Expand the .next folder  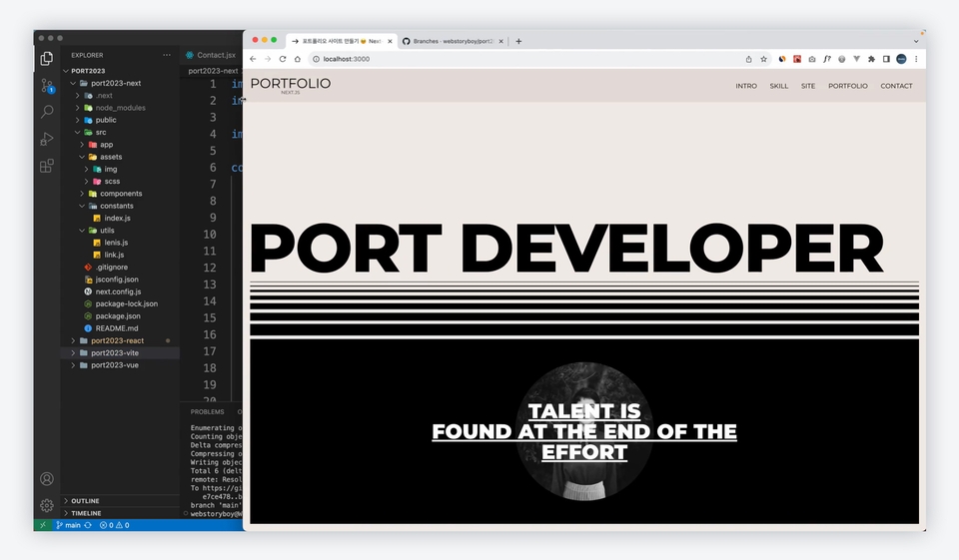click(78, 96)
